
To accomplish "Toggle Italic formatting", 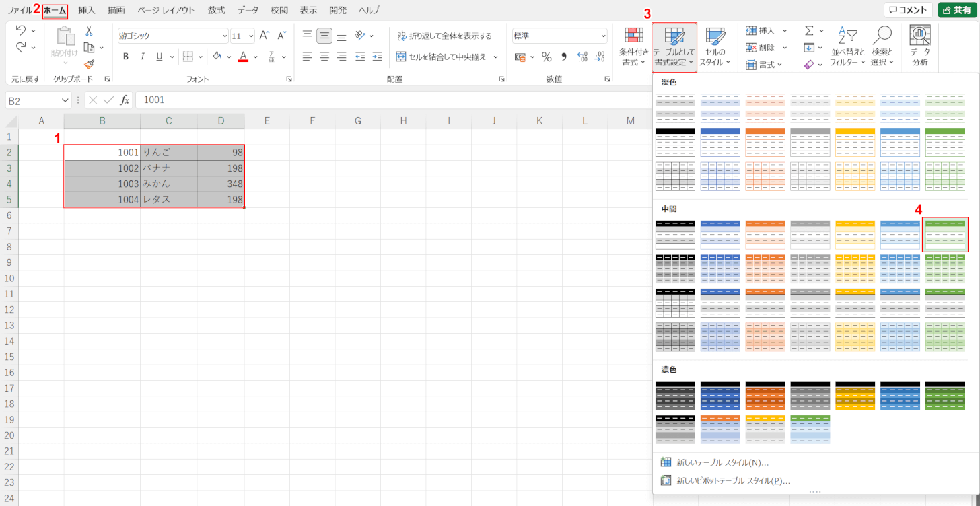I will (x=143, y=57).
